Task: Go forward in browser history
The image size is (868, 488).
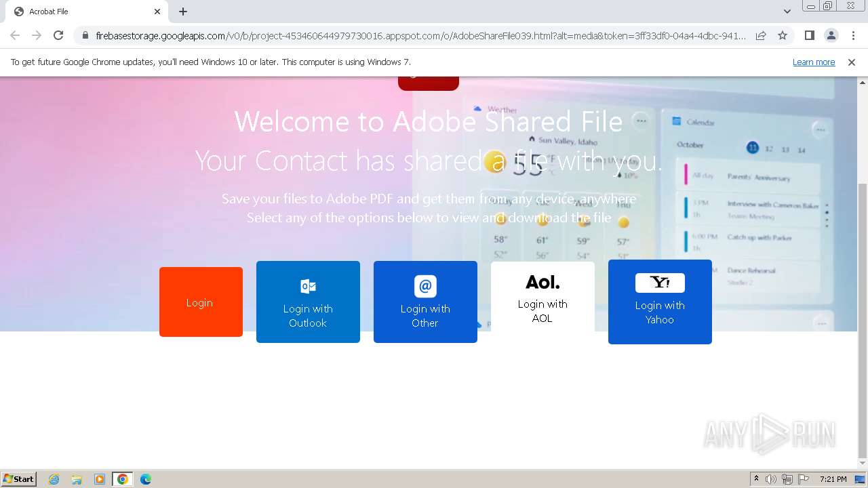Action: click(x=37, y=35)
